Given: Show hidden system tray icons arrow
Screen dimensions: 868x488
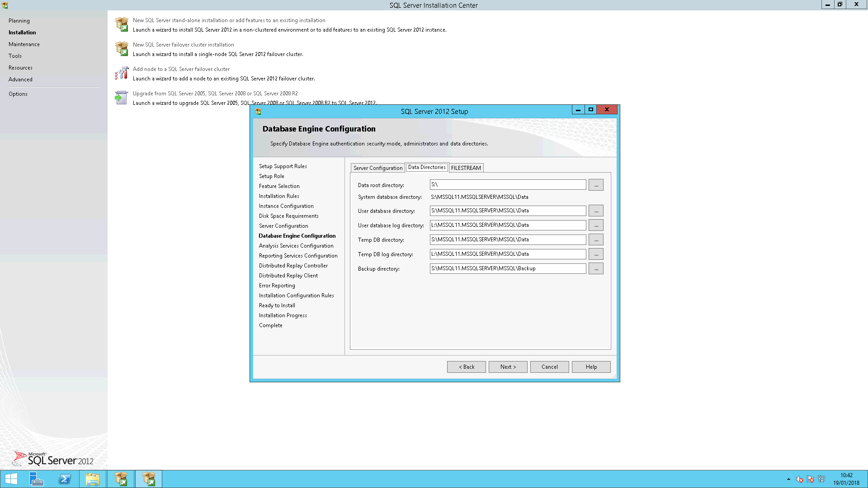Looking at the screenshot, I should (788, 479).
